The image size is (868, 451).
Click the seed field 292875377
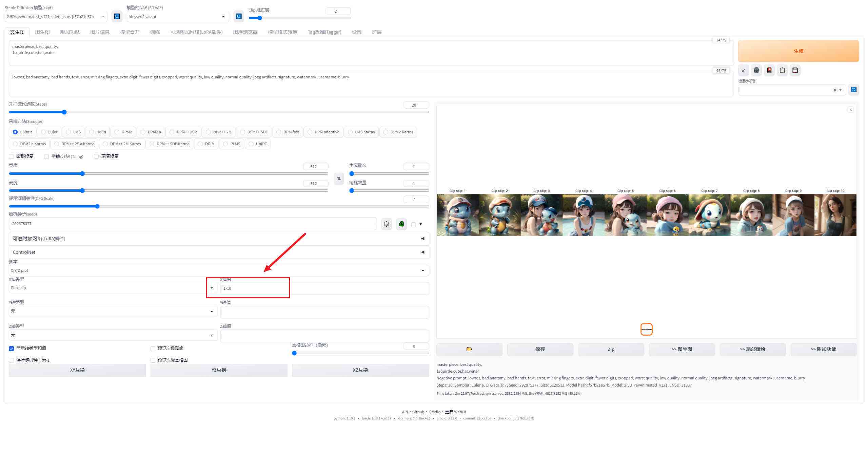[x=193, y=224]
